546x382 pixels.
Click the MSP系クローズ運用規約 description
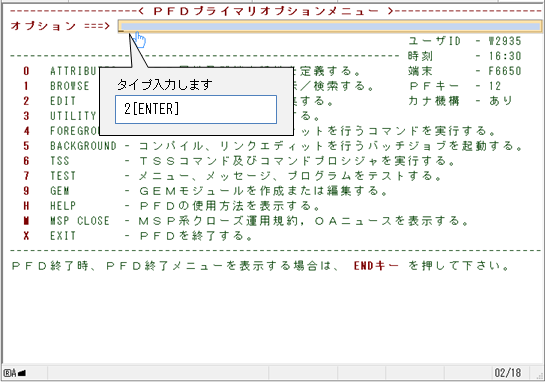click(305, 221)
